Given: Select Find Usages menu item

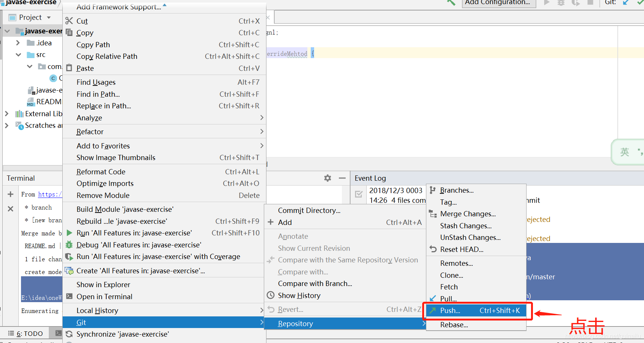Looking at the screenshot, I should 164,82.
